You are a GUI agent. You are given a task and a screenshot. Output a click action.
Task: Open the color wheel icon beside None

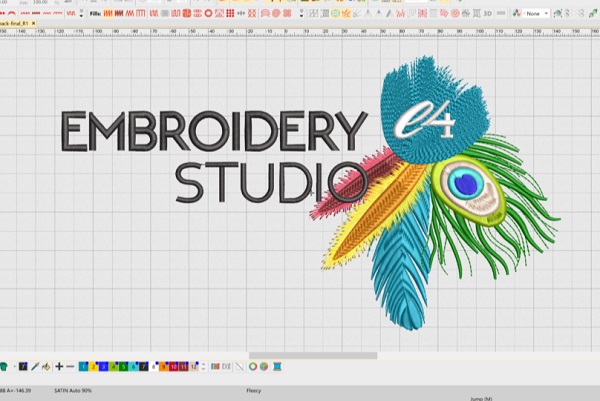click(x=517, y=14)
